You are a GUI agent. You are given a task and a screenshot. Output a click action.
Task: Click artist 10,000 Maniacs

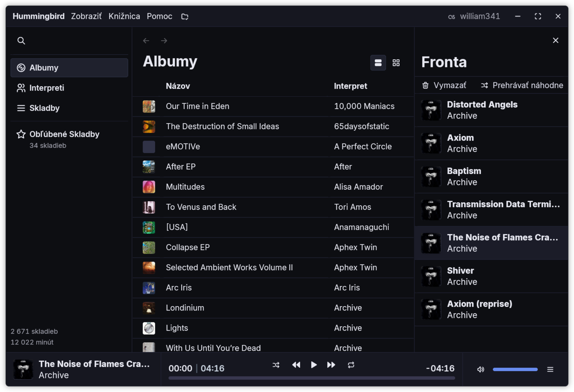click(x=364, y=106)
